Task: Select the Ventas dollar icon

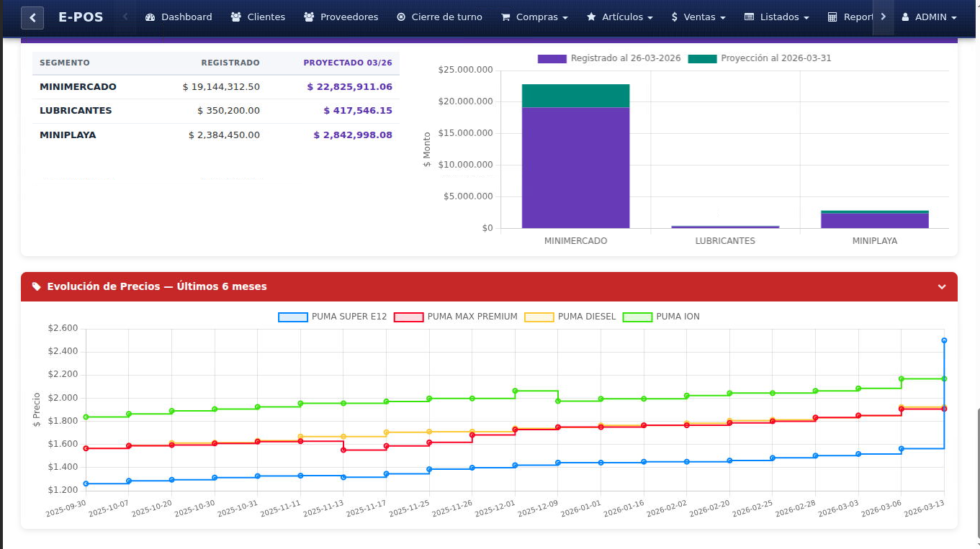Action: 675,17
